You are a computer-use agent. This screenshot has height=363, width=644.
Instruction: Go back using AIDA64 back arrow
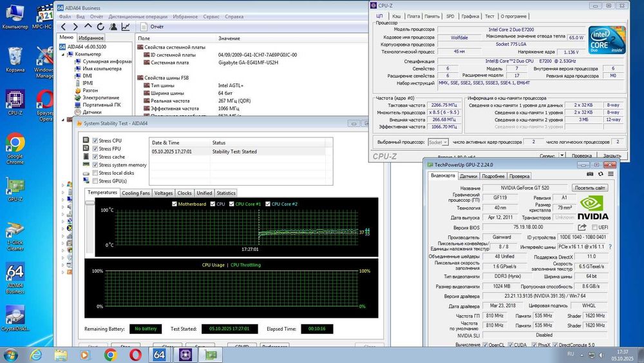tap(64, 26)
